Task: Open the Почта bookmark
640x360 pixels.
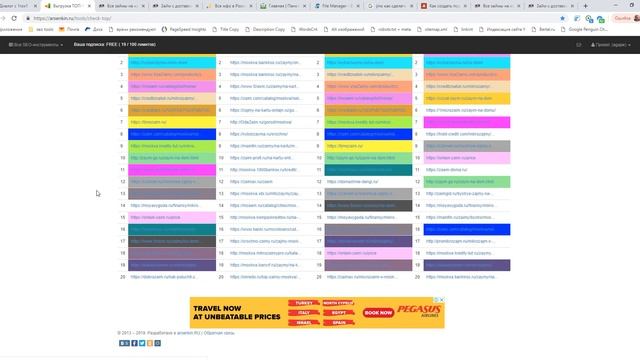Action: [69, 29]
